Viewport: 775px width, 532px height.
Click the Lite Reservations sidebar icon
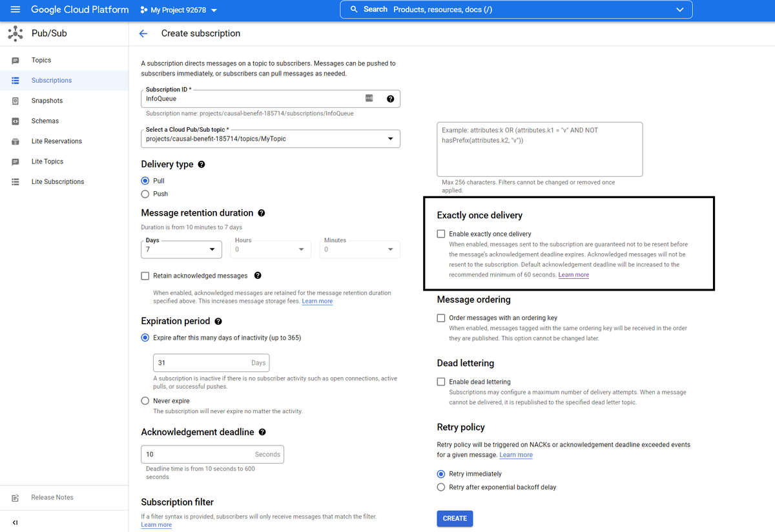(15, 141)
